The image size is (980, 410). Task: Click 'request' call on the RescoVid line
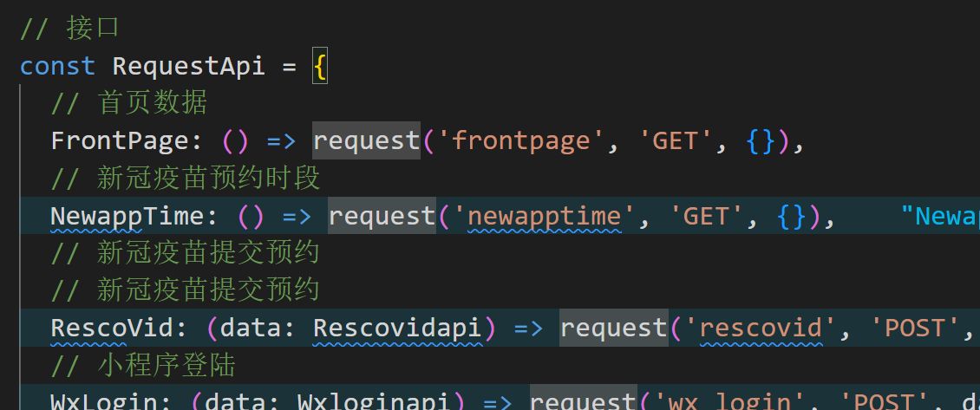click(613, 329)
